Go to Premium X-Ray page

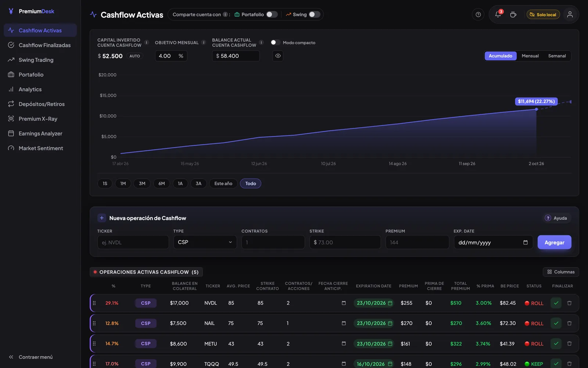[40, 118]
